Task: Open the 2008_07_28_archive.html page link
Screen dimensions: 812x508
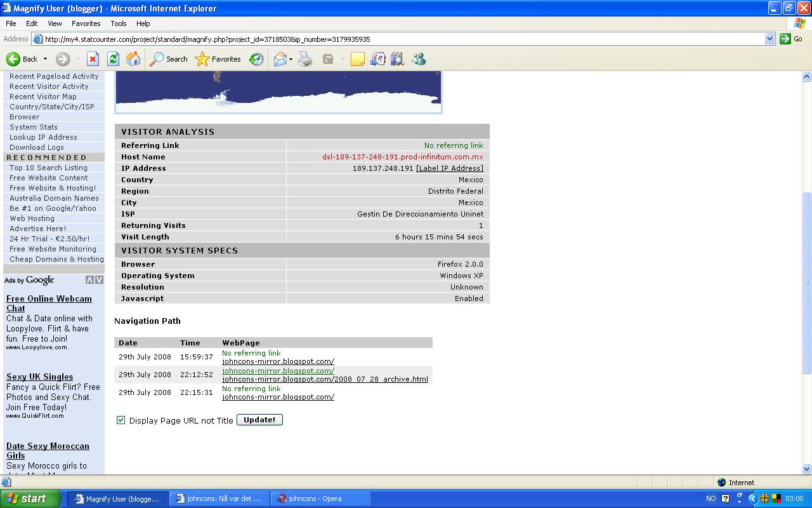Action: 325,379
